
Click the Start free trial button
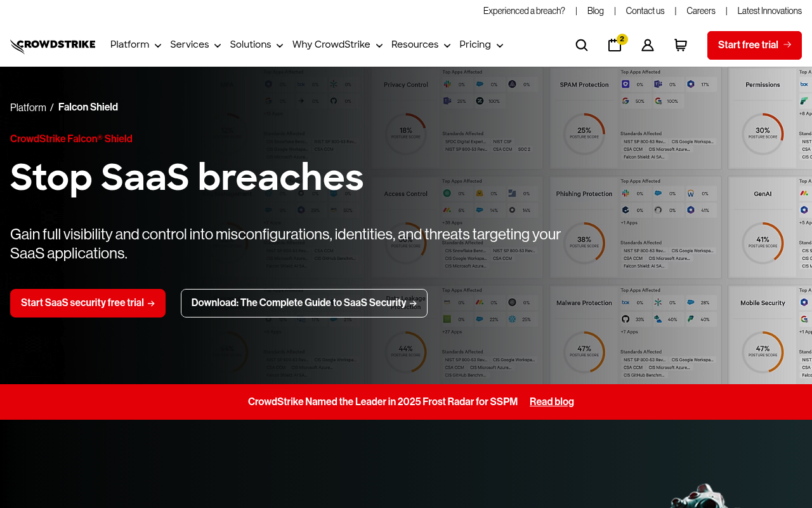tap(754, 45)
